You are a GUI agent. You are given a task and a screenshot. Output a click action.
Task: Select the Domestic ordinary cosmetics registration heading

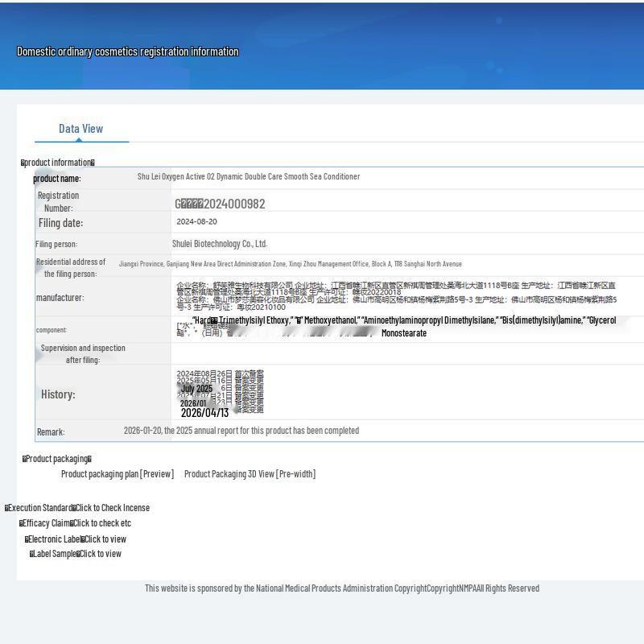pos(128,52)
